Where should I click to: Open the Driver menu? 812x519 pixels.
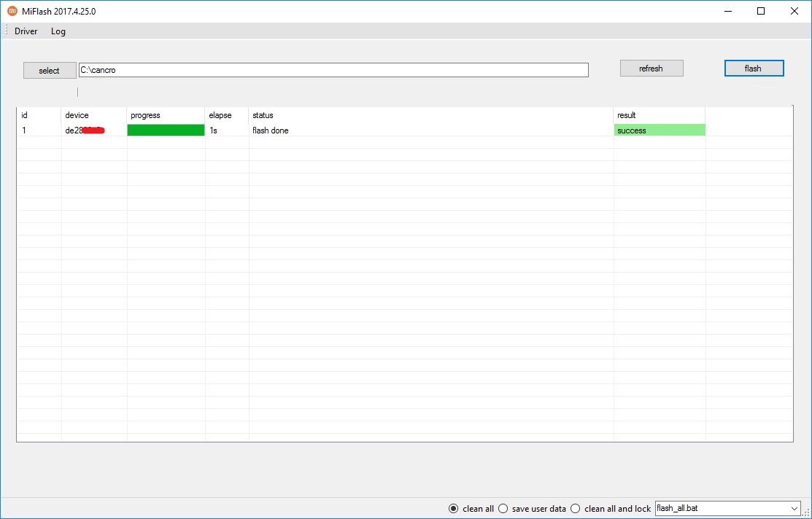click(x=26, y=31)
